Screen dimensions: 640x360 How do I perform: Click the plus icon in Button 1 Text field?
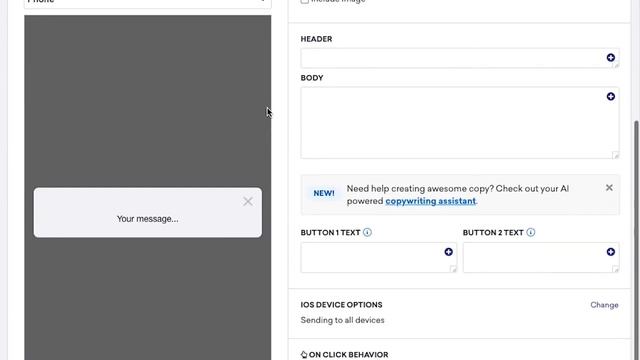449,252
